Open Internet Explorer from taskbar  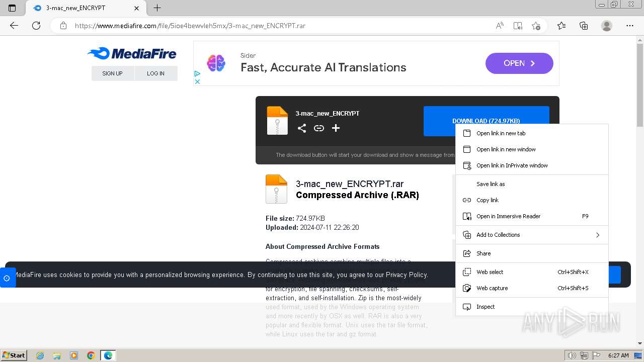tap(40, 355)
